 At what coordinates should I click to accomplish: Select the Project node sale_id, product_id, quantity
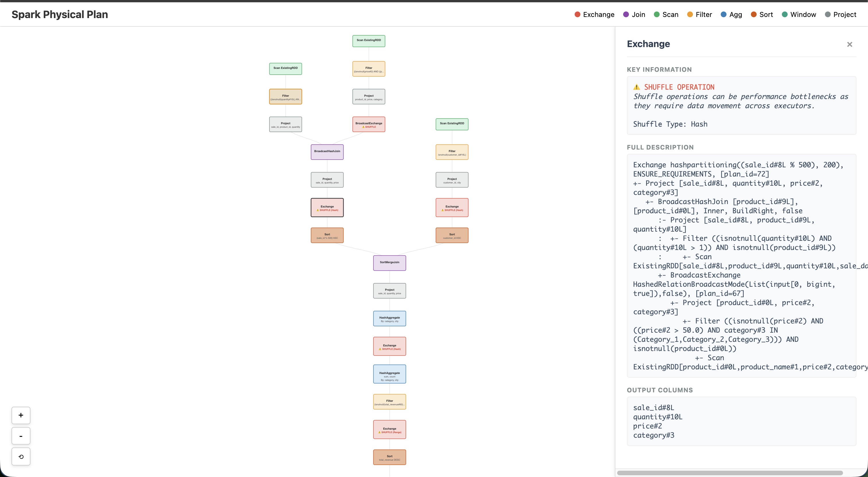point(285,124)
